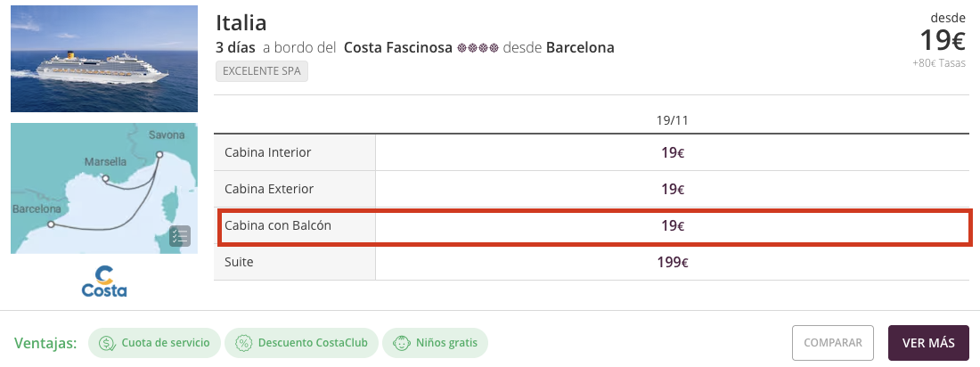Open the Costa Fascinosa ship photo
This screenshot has height=367, width=980.
click(x=104, y=59)
